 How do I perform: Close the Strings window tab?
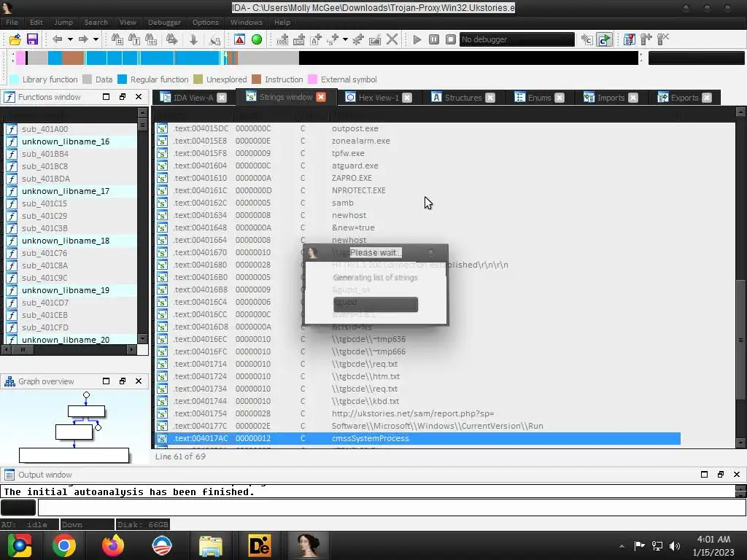click(x=321, y=97)
